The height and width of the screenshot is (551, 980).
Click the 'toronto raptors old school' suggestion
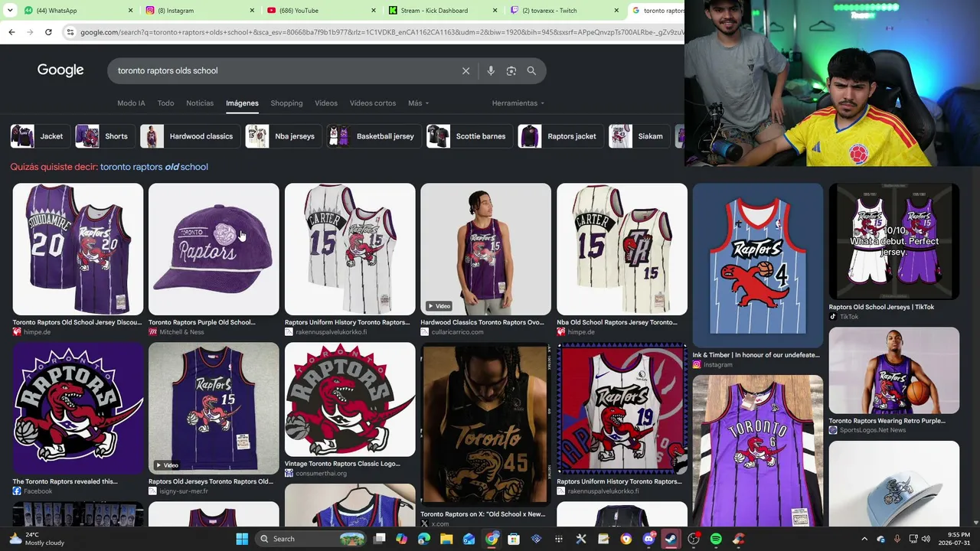click(154, 167)
